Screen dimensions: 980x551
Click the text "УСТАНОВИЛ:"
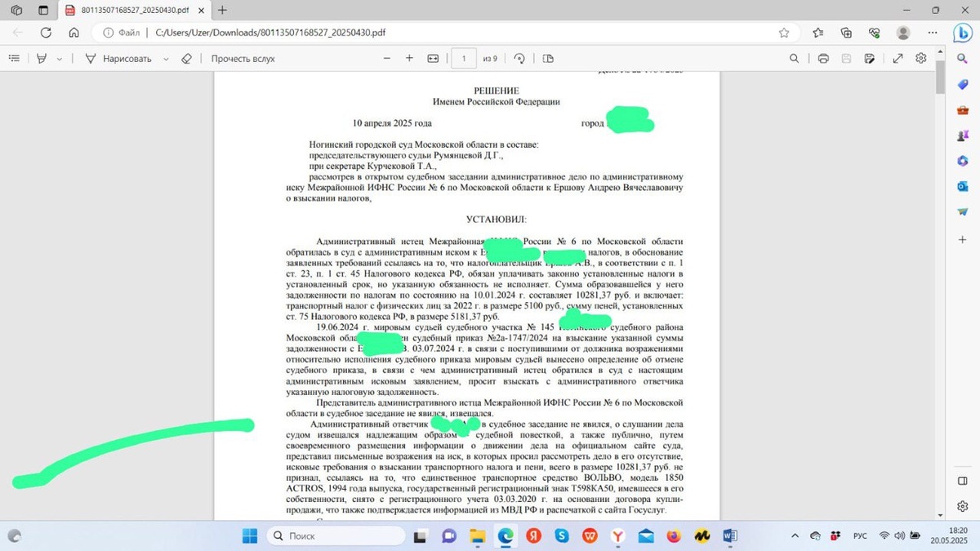pos(497,220)
